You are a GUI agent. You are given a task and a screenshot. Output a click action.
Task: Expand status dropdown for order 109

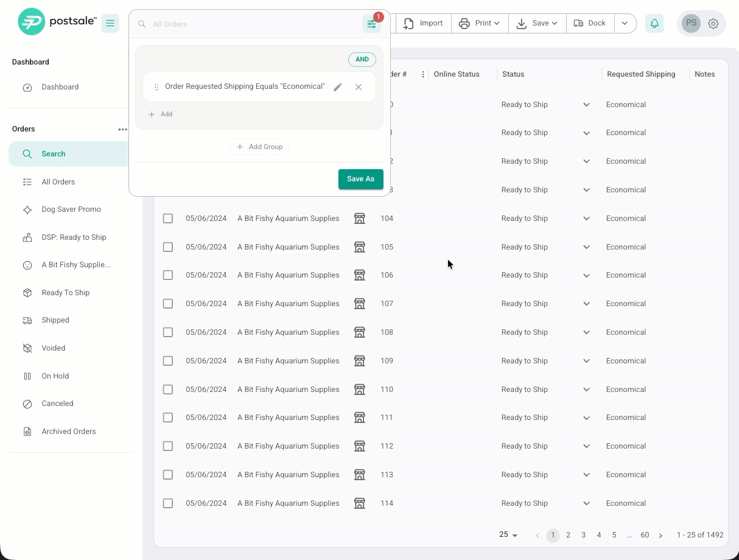[586, 361]
